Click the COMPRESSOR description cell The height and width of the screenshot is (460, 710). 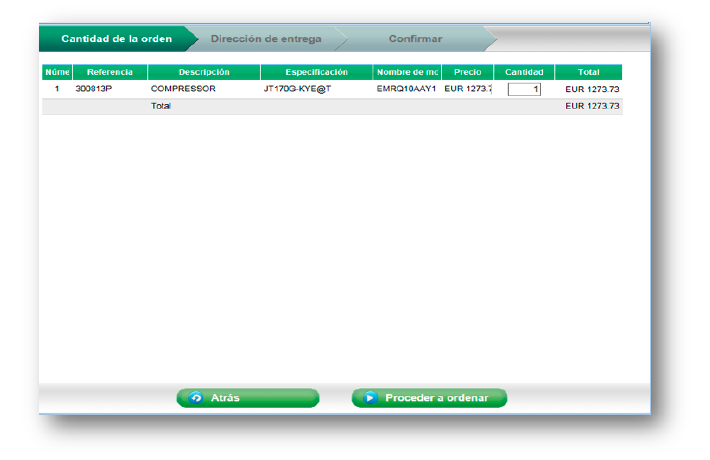click(183, 89)
